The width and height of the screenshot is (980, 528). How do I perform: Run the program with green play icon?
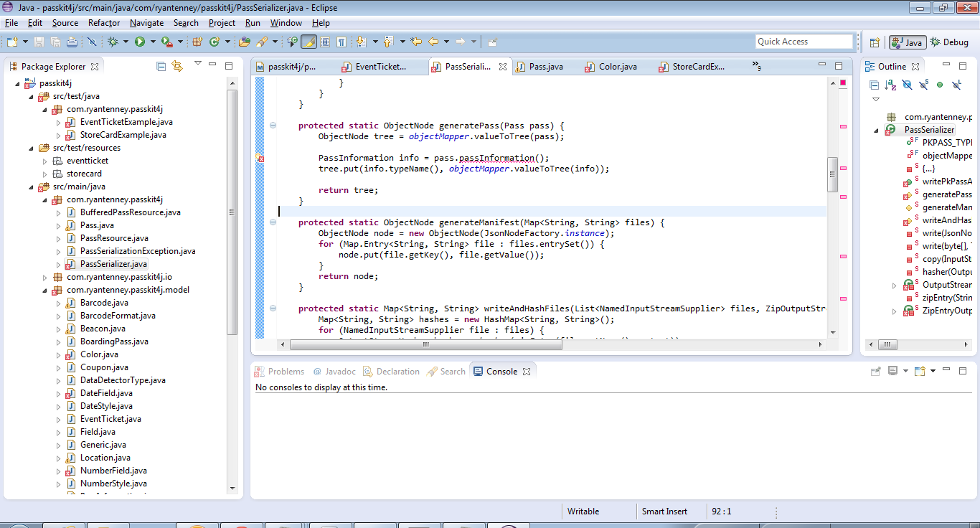[139, 42]
